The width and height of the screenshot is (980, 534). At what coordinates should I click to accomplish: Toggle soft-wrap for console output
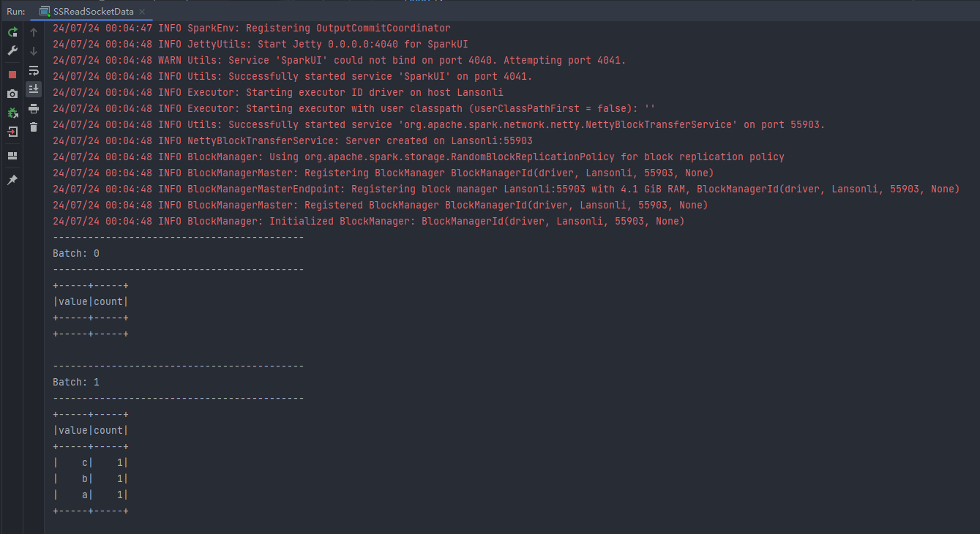point(34,70)
